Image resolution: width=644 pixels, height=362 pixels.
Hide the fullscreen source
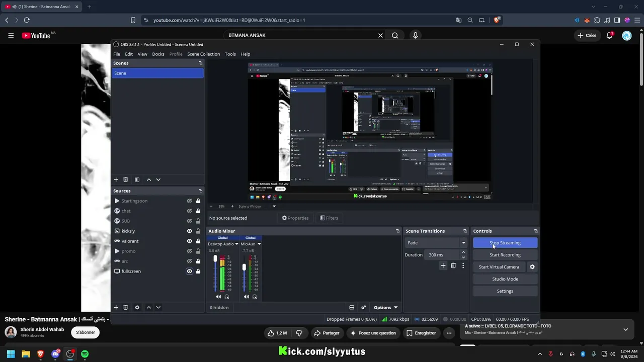190,271
